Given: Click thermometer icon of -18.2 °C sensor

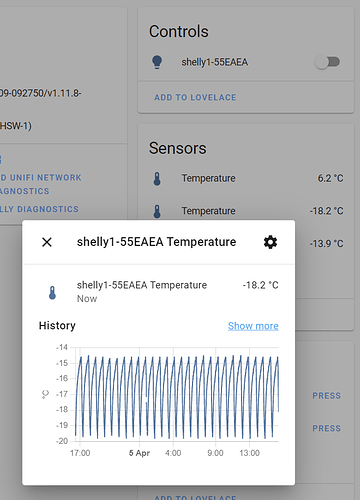Looking at the screenshot, I should pos(157,211).
